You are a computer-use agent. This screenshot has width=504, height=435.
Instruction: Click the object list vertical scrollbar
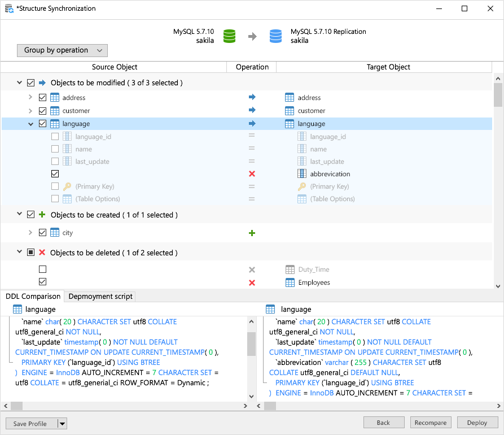pos(498,94)
